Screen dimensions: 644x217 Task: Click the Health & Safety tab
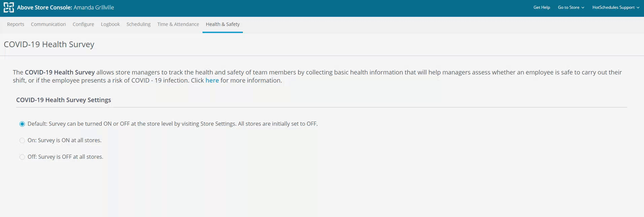tap(223, 24)
